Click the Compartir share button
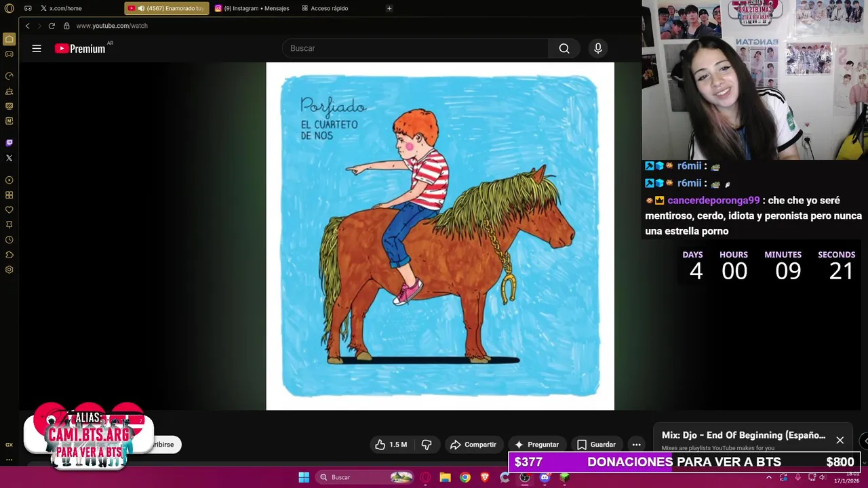 coord(473,445)
